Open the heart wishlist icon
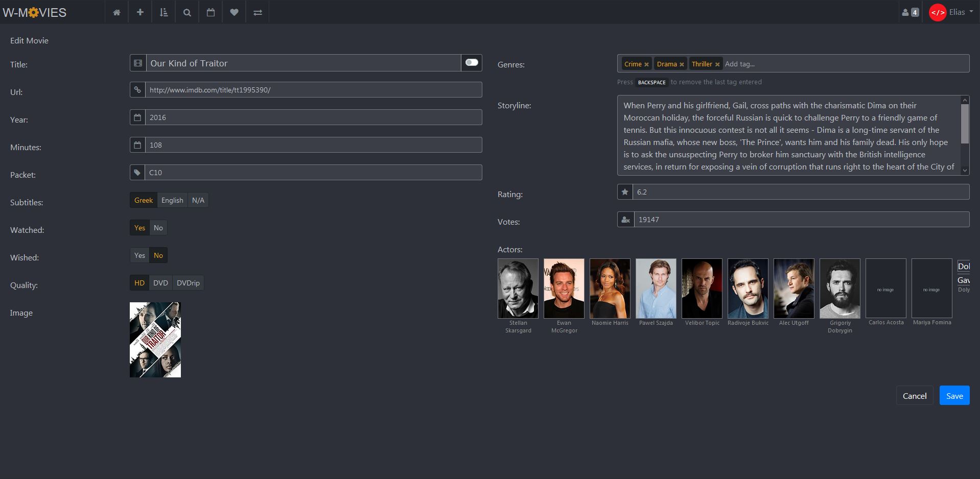This screenshot has height=479, width=980. tap(234, 12)
